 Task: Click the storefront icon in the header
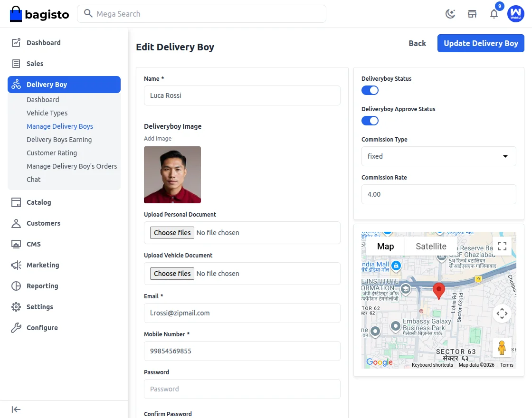coord(472,14)
